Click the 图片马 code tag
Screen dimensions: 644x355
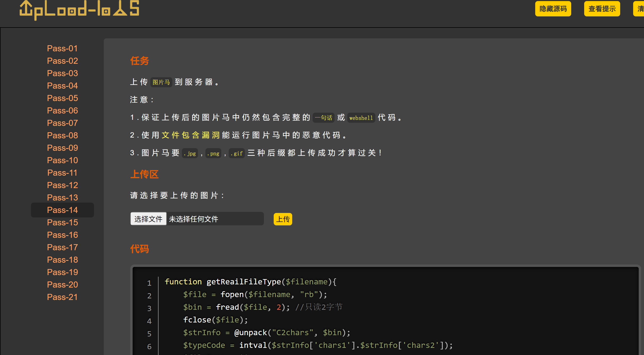tap(161, 82)
